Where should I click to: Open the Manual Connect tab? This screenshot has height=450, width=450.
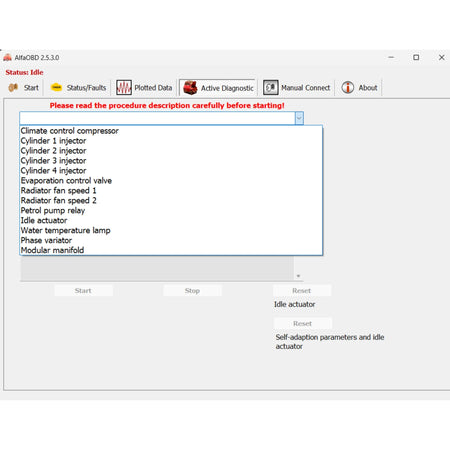tap(297, 88)
